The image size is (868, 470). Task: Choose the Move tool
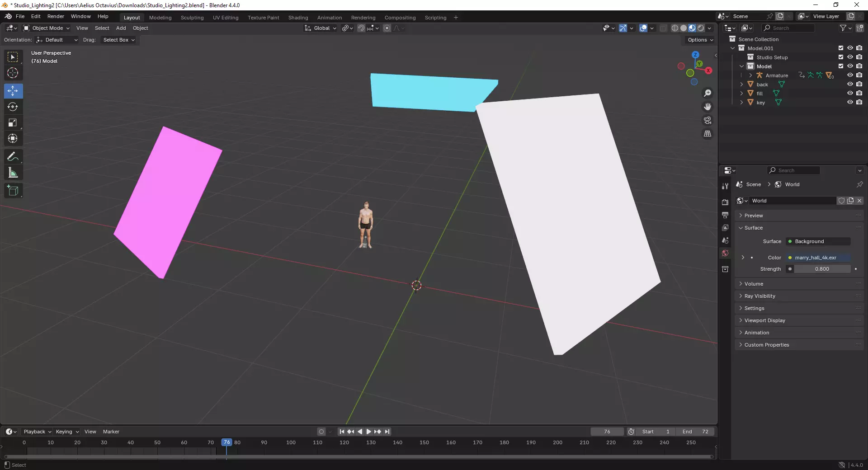click(x=13, y=91)
